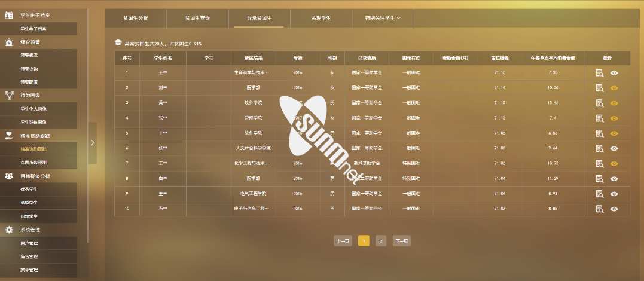
Task: Expand the collapsed sidebar arrow handle
Action: 92,142
